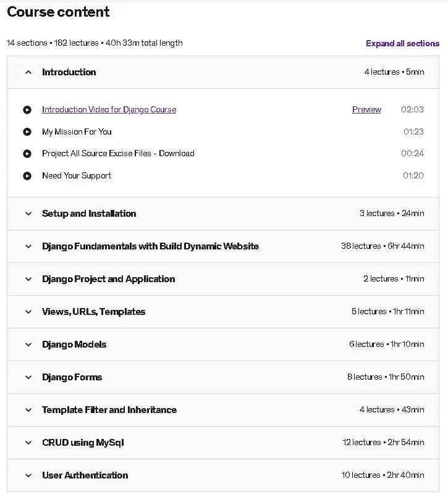Click Setup and Installation section title
Viewport: 448px width, 497px height.
coord(89,214)
